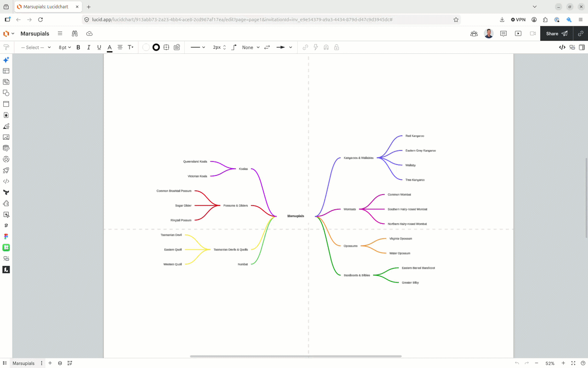Copy shareable link with chain icon
Image resolution: width=588 pixels, height=368 pixels.
(x=581, y=34)
